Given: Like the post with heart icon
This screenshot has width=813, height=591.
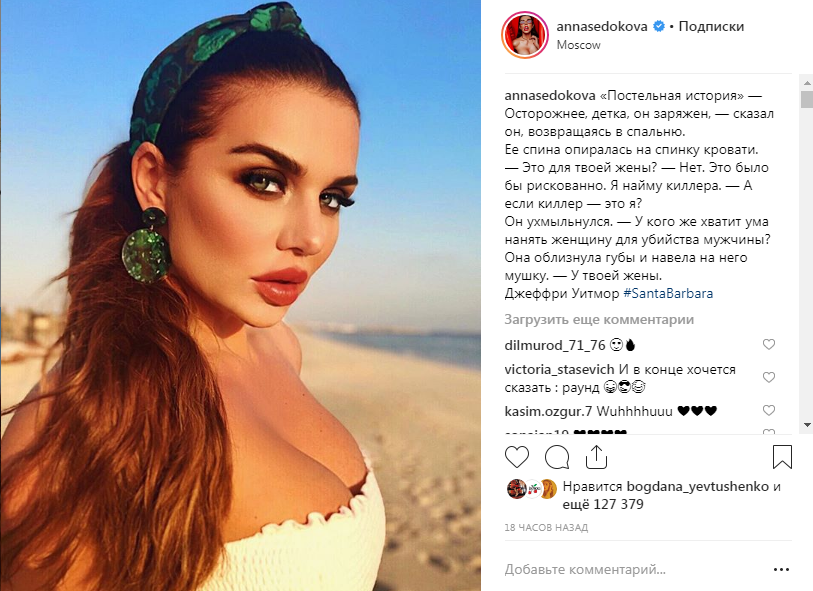Looking at the screenshot, I should [516, 457].
